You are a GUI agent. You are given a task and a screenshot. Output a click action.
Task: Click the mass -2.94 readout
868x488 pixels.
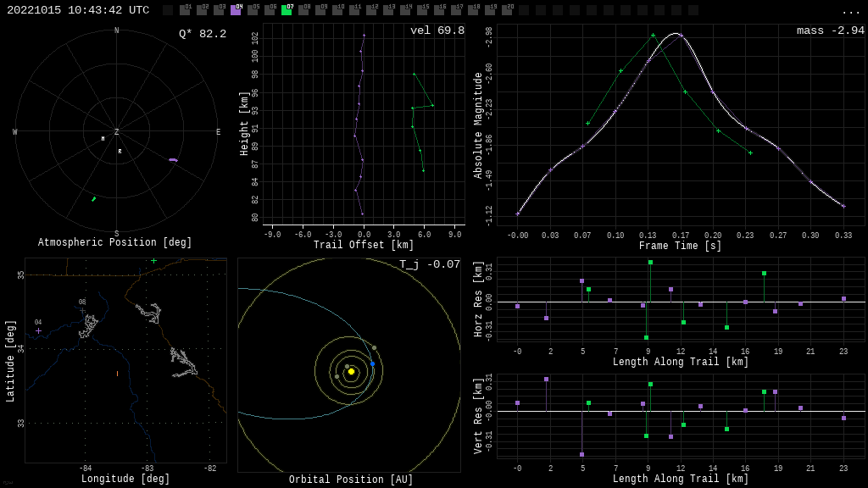[831, 30]
